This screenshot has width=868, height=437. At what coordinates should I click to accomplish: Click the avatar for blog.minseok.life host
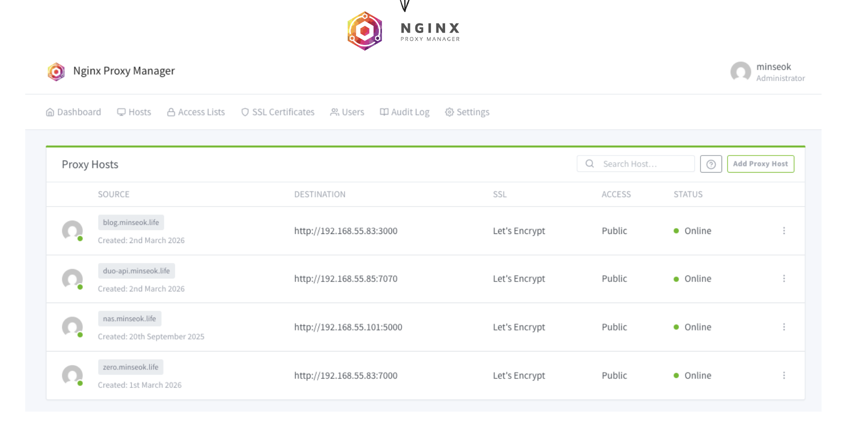click(x=72, y=230)
